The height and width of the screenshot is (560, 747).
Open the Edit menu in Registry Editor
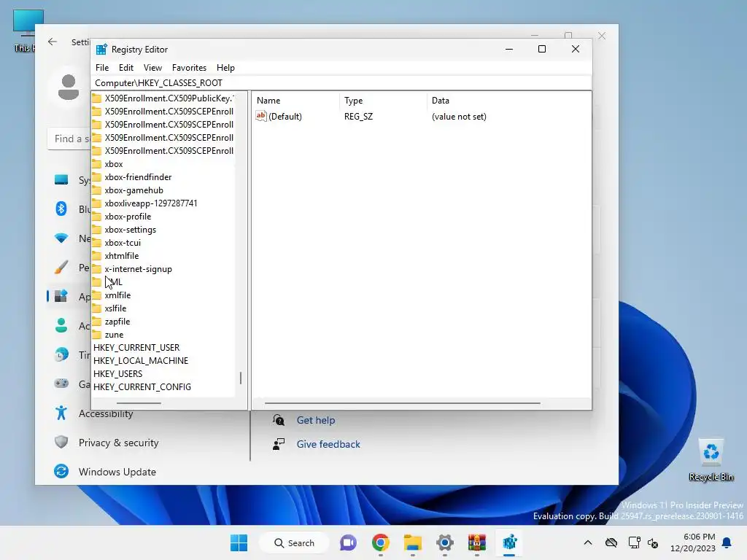[125, 68]
